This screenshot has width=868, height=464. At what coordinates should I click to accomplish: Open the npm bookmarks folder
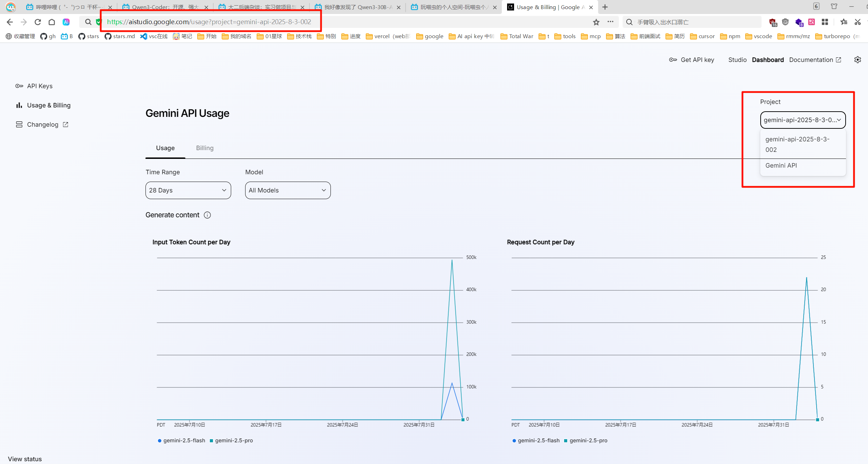730,36
